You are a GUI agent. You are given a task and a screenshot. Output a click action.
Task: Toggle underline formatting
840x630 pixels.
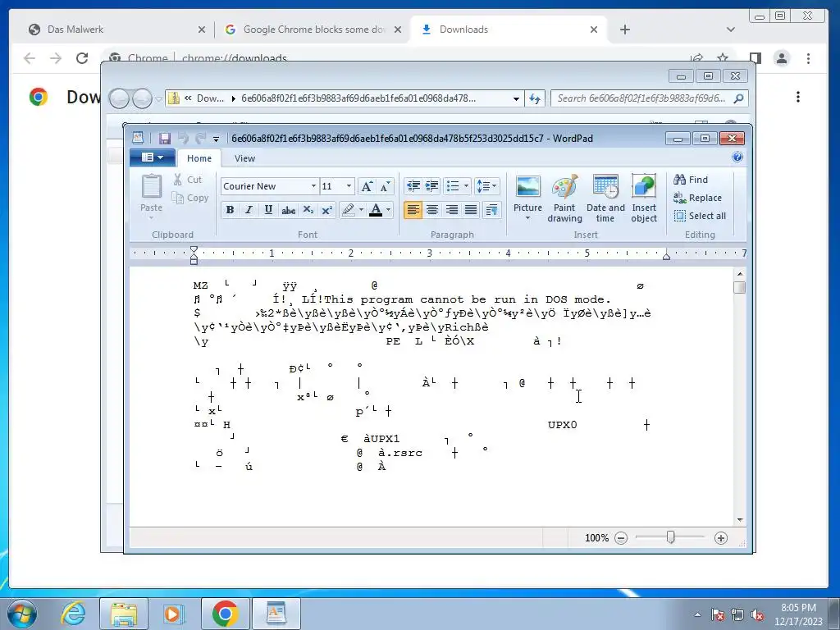tap(268, 209)
